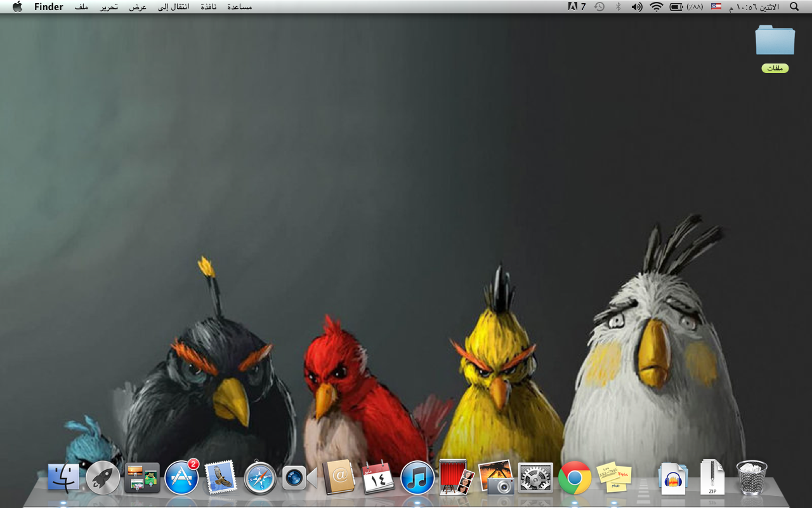
Task: Open the App Store with update badge
Action: pyautogui.click(x=181, y=478)
